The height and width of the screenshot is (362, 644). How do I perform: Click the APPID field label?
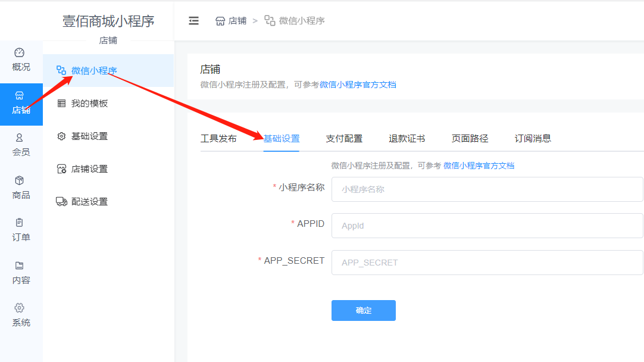(x=311, y=223)
